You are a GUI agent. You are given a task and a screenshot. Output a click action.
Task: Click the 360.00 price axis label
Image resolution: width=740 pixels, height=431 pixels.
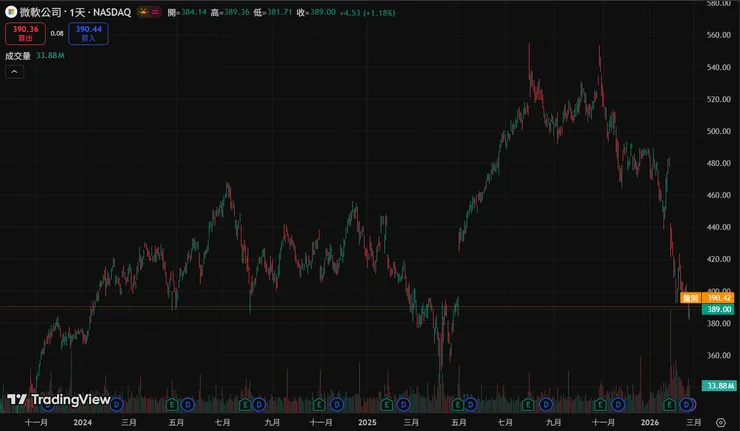coord(719,355)
